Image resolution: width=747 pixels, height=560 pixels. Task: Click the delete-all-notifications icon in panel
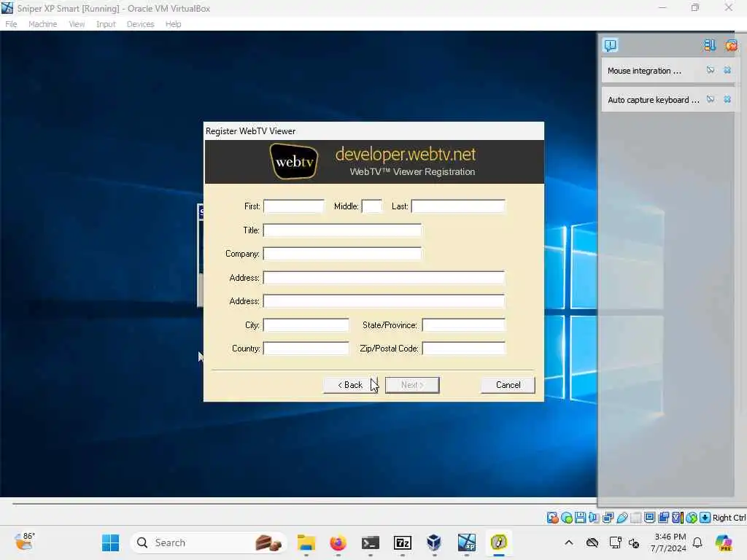731,45
